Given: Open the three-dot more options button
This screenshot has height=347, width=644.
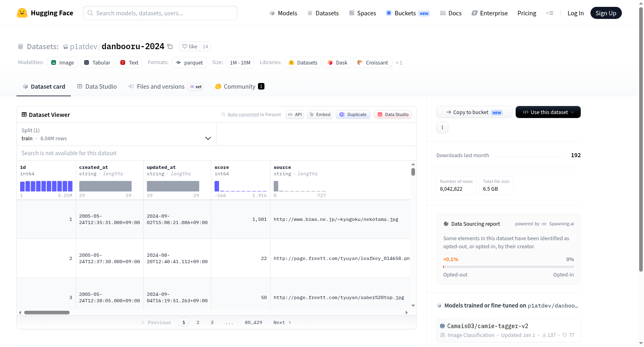Looking at the screenshot, I should click(x=442, y=127).
